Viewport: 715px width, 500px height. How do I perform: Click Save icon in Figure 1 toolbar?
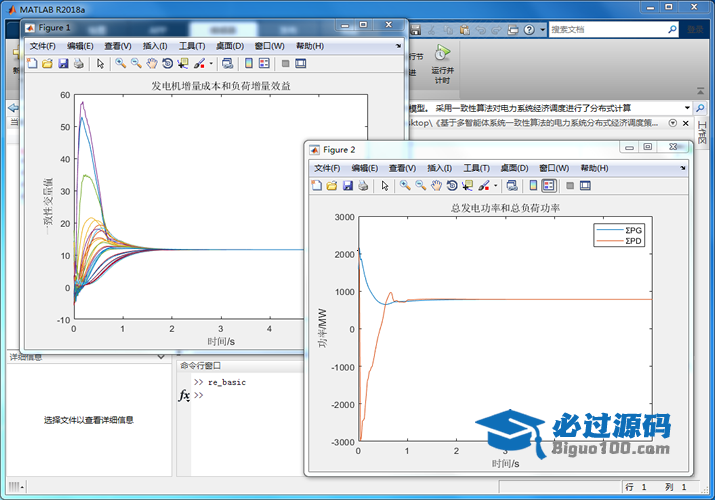pos(63,63)
